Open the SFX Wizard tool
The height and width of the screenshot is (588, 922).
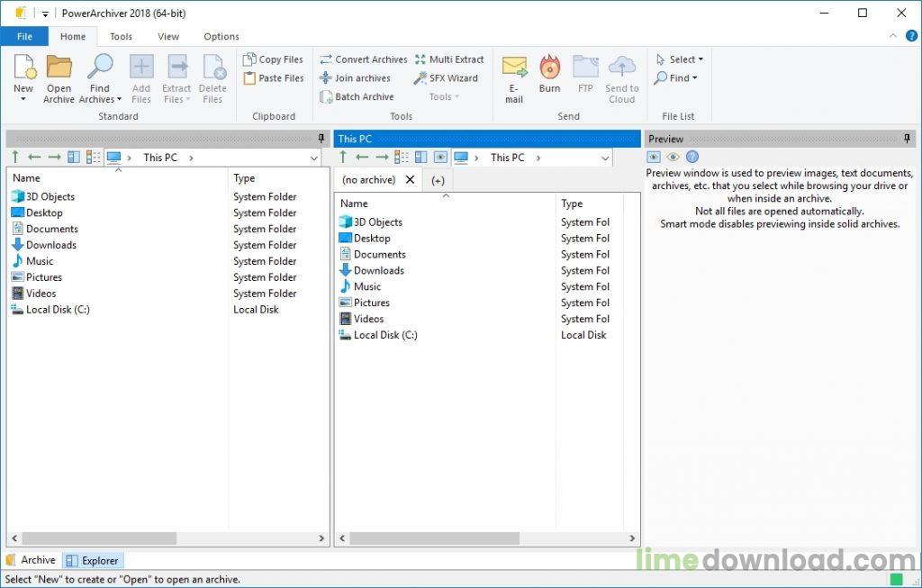pos(447,78)
